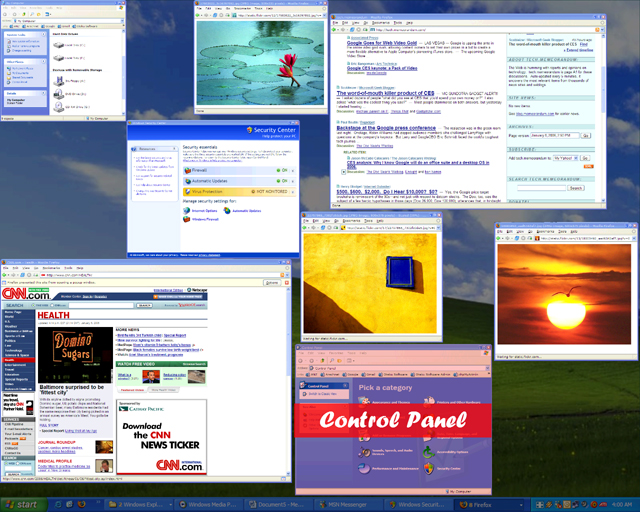Open Tools menu in lotus Firefox window
Viewport: 640px width, 512px height.
[x=258, y=8]
